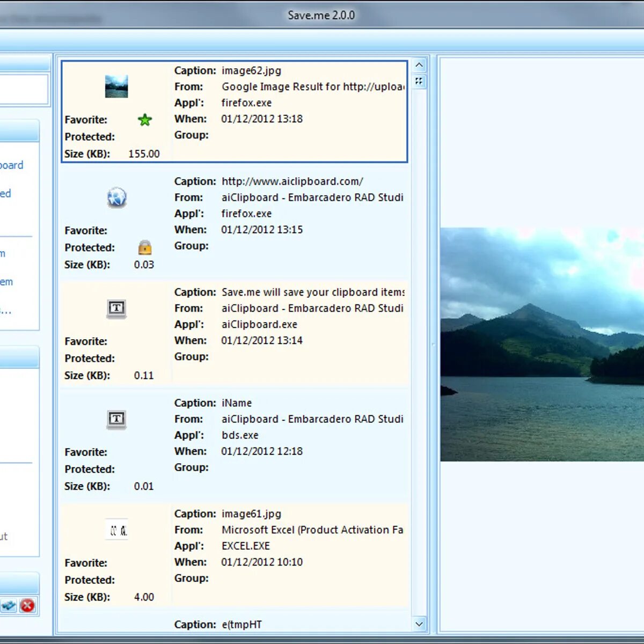
Task: Click 'aiClipboard.exe' application text
Action: tap(259, 325)
